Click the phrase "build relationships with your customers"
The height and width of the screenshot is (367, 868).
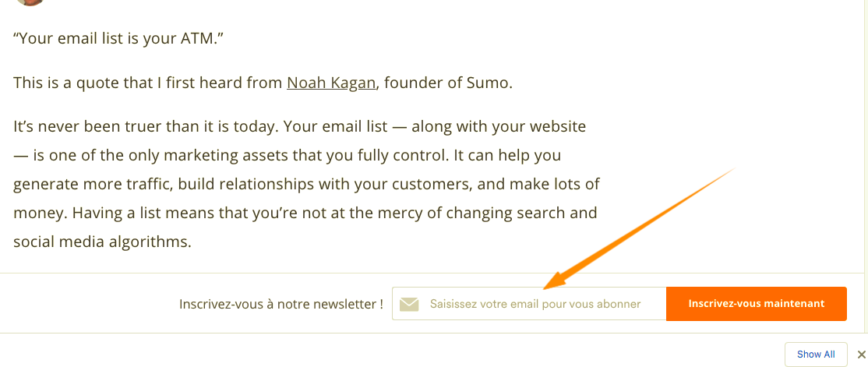306,183
